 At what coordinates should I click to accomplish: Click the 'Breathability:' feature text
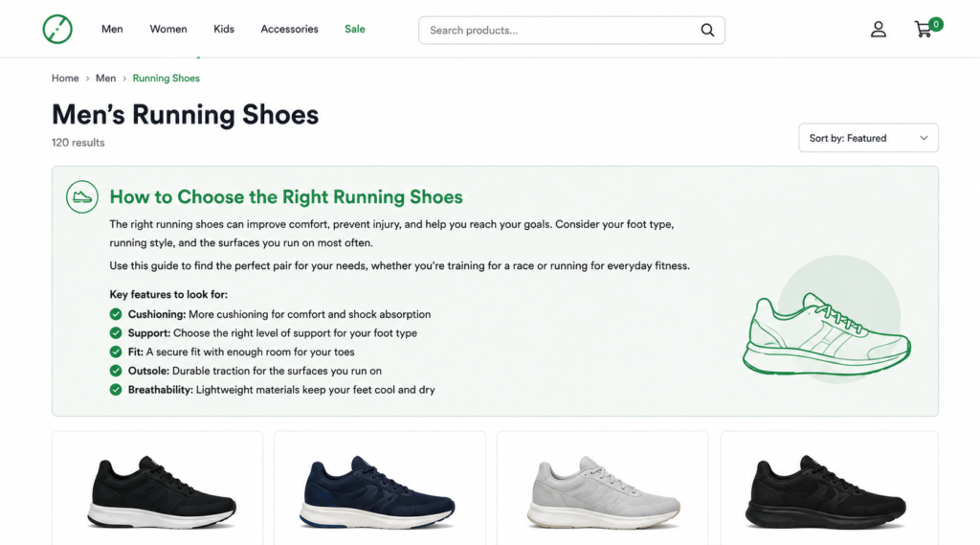point(161,389)
